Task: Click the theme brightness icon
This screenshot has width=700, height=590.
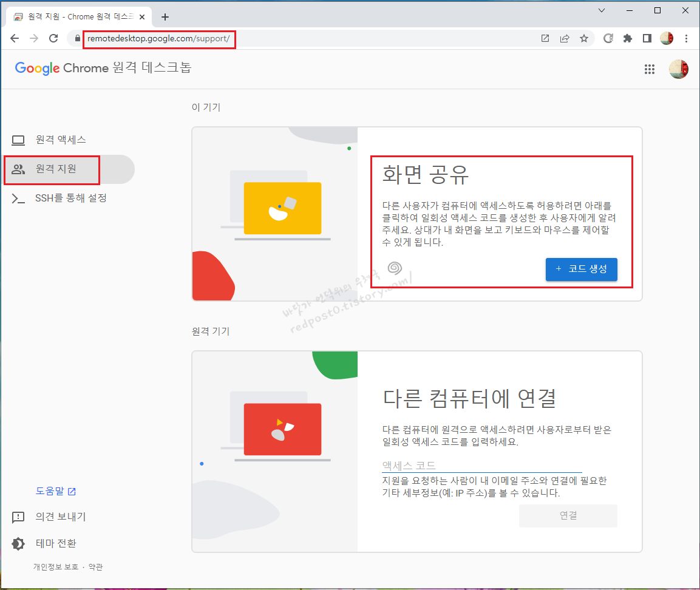Action: [18, 544]
